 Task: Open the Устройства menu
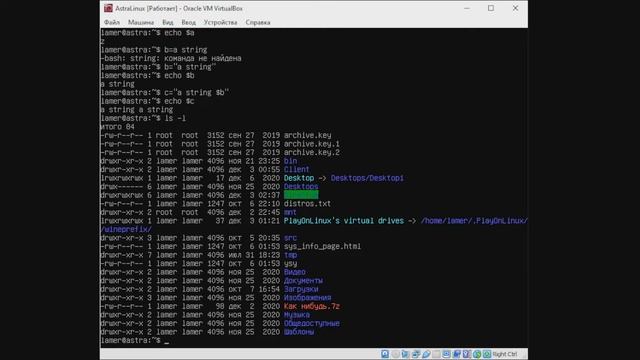coord(220,22)
